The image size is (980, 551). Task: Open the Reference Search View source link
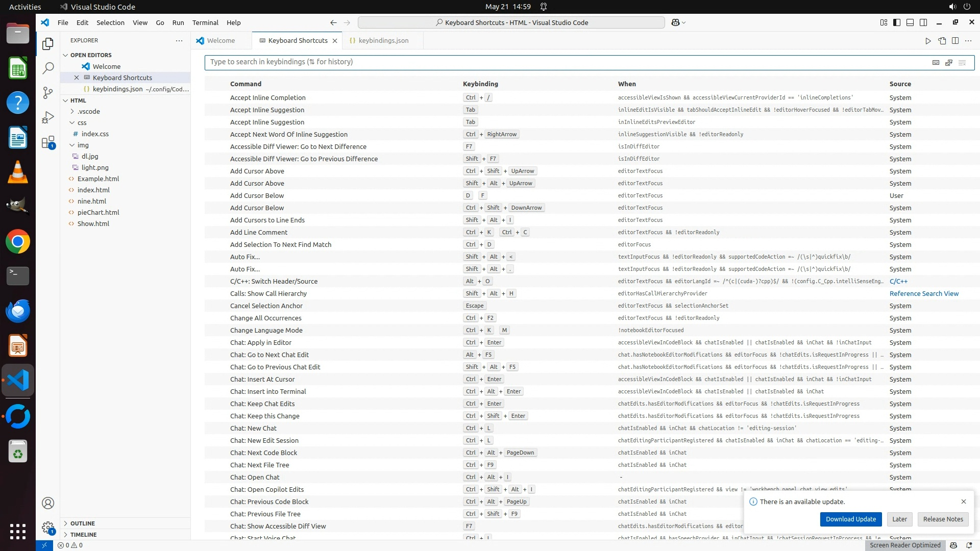(924, 293)
